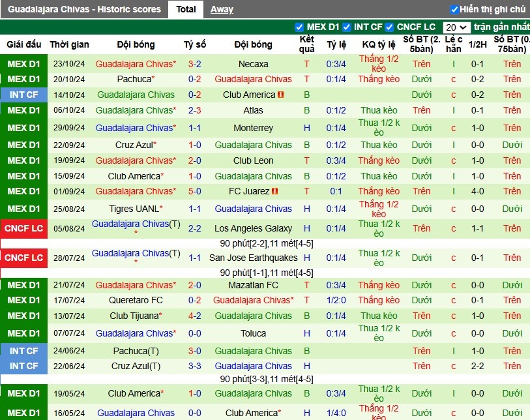Open San Jose Earthquakes team link
The width and height of the screenshot is (530, 420).
(x=253, y=258)
